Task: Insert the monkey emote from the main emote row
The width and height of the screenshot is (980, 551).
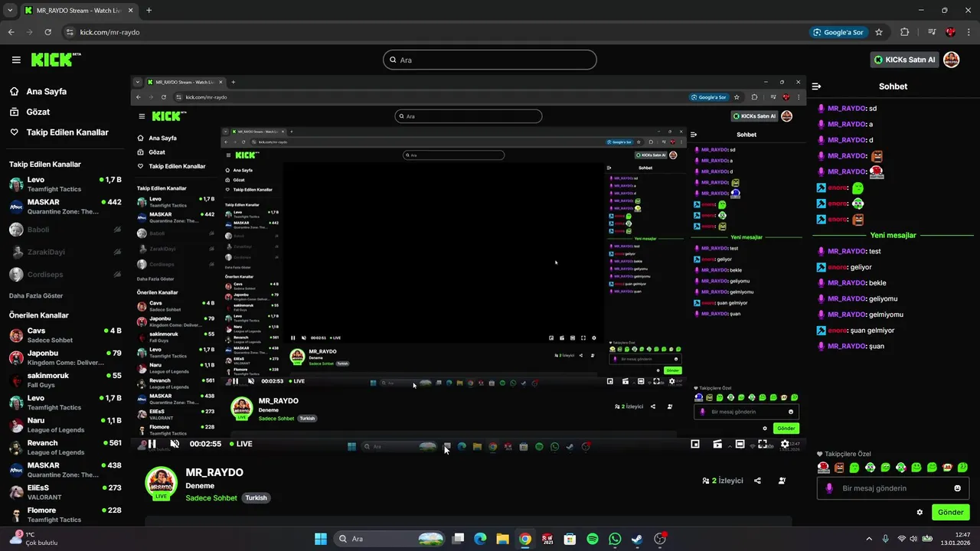Action: [x=948, y=467]
